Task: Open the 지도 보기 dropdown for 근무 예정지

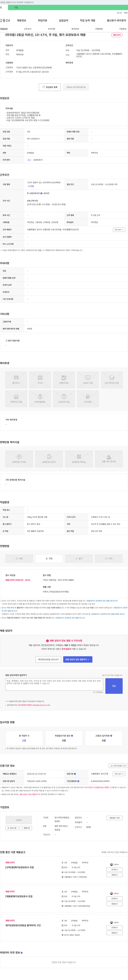Action: tap(119, 230)
